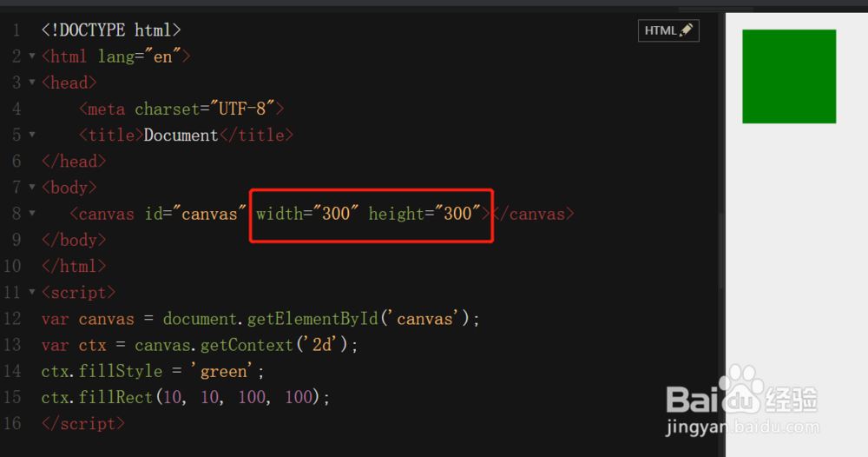This screenshot has height=457, width=868.
Task: Click ctx.fillRect call on line 15
Action: (186, 397)
